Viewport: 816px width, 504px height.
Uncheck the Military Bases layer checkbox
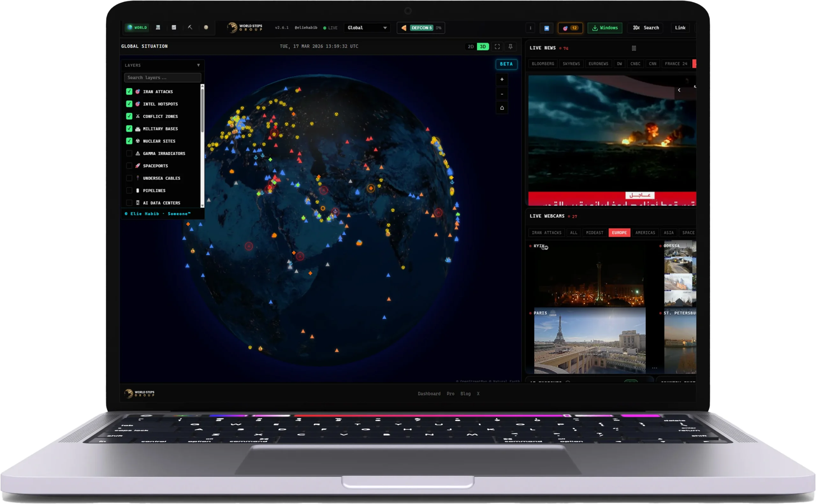click(x=129, y=129)
